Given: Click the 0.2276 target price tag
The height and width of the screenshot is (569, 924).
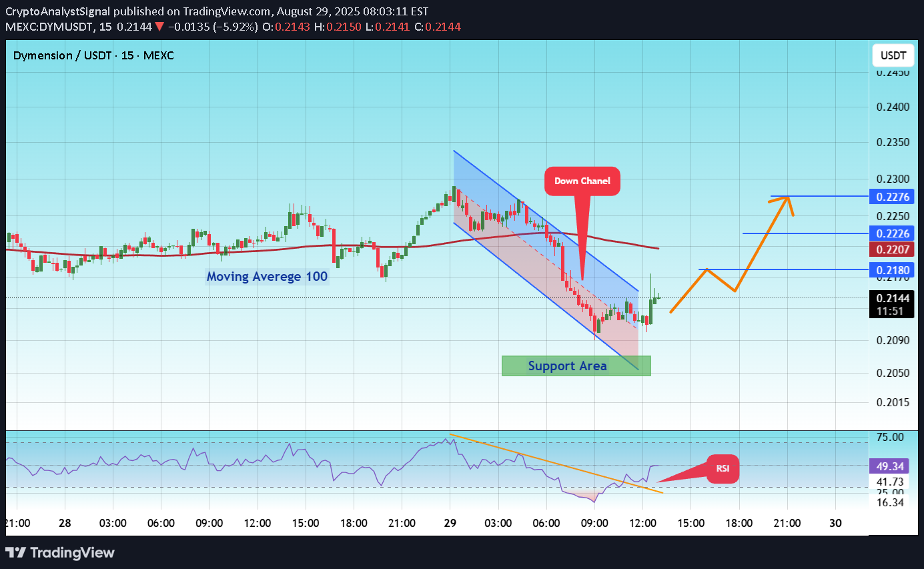Looking at the screenshot, I should (892, 197).
